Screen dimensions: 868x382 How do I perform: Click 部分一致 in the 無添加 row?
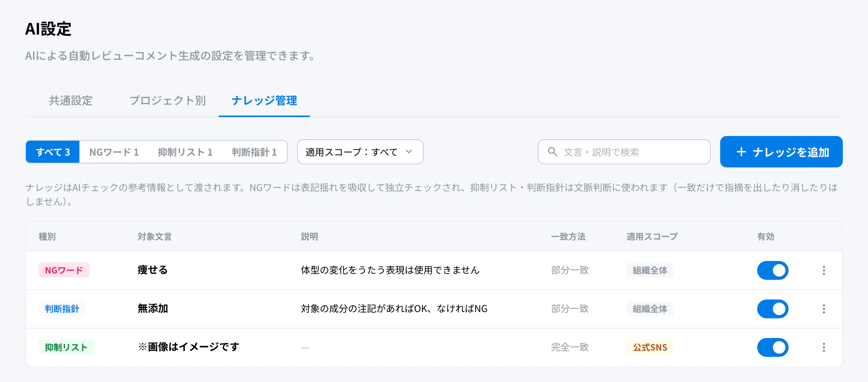coord(570,309)
